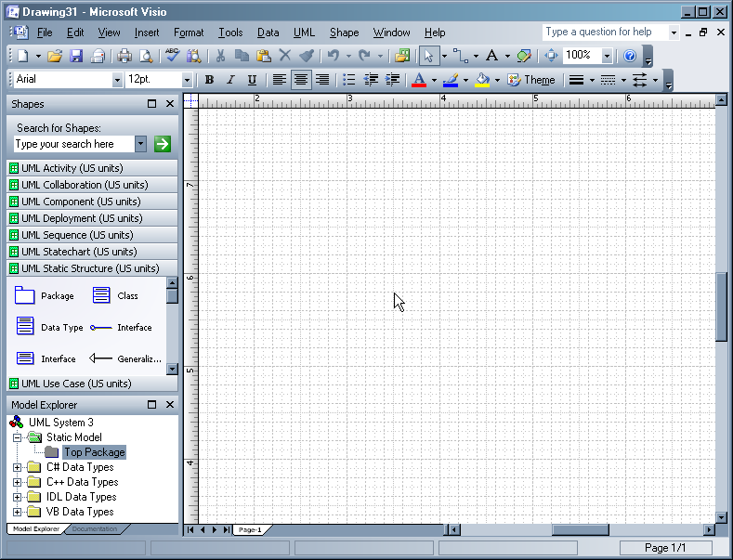Toggle Bold formatting
This screenshot has height=560, width=733.
[x=209, y=80]
